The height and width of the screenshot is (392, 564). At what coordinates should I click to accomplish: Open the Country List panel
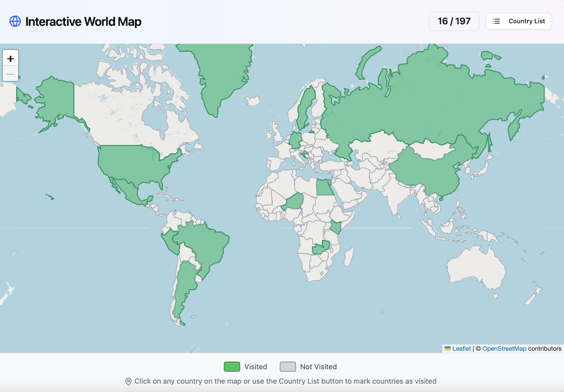point(519,21)
